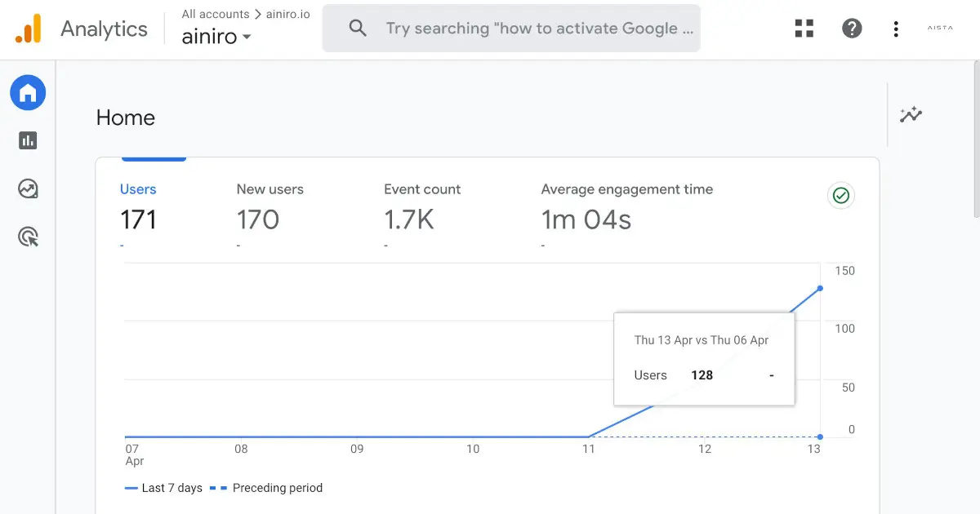This screenshot has width=980, height=514.
Task: Open the Reports section icon
Action: 28,140
